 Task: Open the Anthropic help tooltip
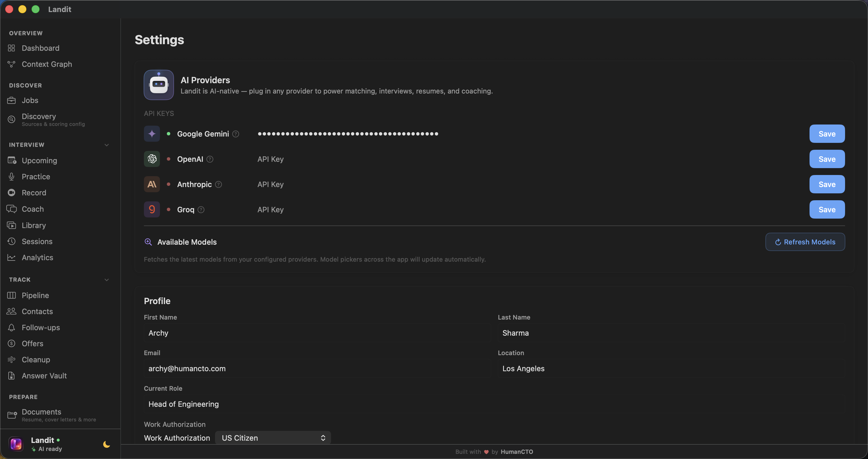pos(218,184)
